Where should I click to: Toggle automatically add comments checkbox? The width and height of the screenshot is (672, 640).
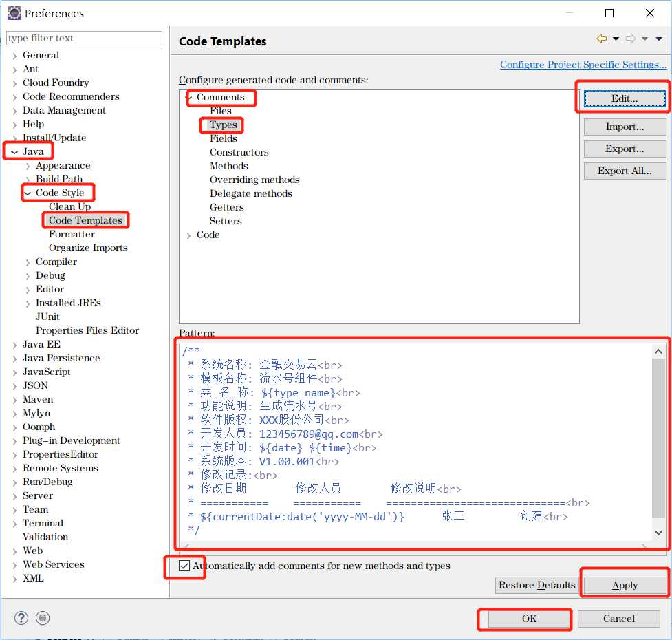click(184, 566)
